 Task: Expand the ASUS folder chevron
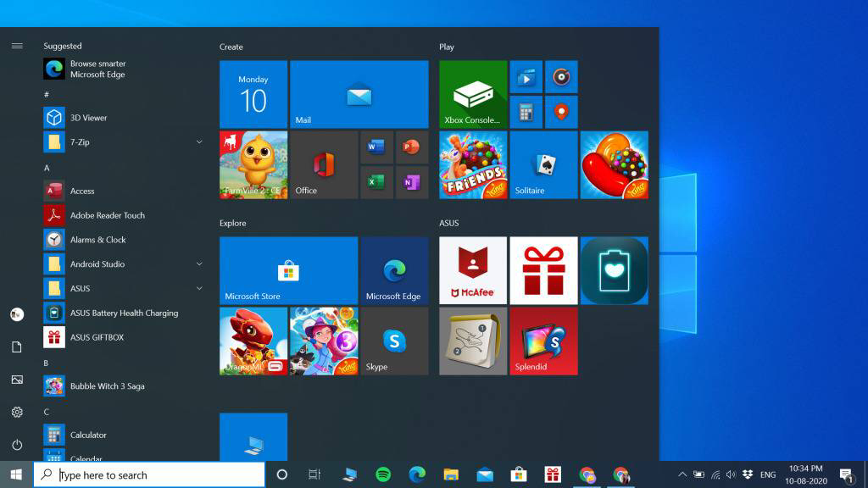coord(199,288)
